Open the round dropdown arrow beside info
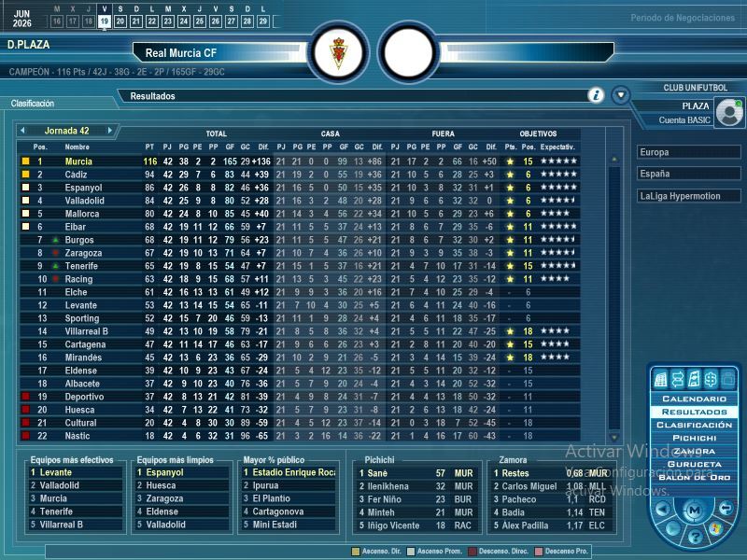The height and width of the screenshot is (560, 747). click(620, 95)
